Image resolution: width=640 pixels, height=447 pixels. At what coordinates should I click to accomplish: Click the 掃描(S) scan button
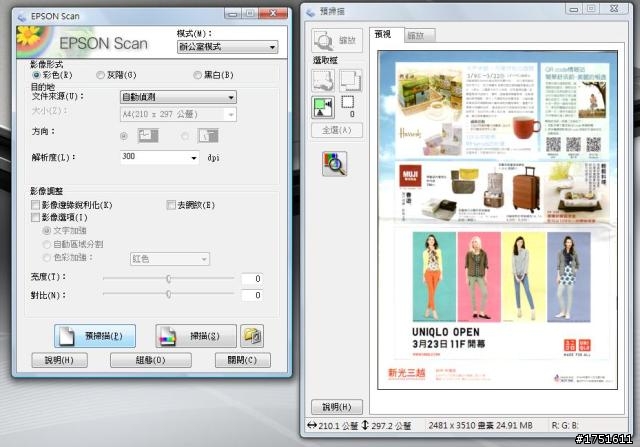click(x=196, y=336)
